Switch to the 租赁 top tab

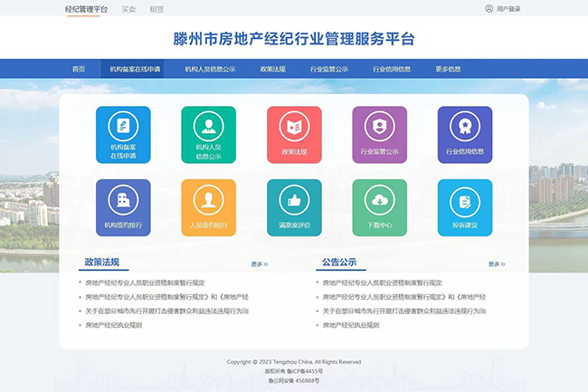pyautogui.click(x=156, y=9)
